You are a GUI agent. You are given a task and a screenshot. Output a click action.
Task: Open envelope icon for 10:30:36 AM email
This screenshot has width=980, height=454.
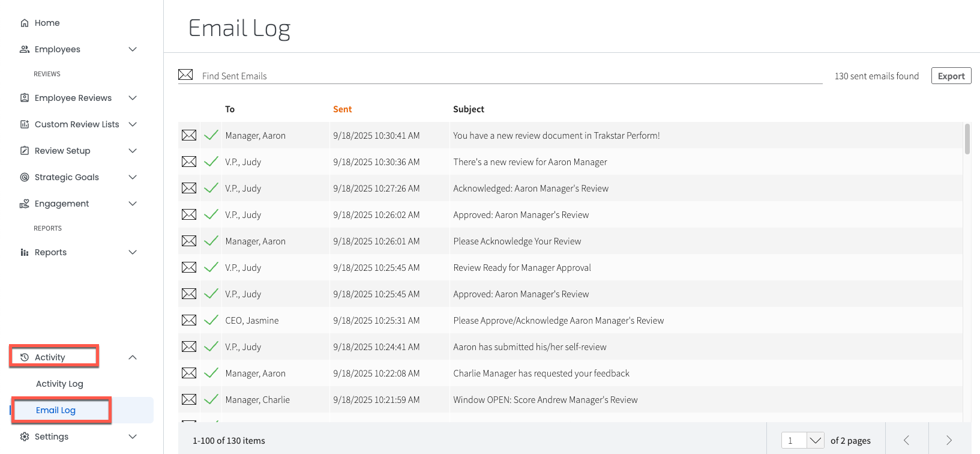pos(189,162)
